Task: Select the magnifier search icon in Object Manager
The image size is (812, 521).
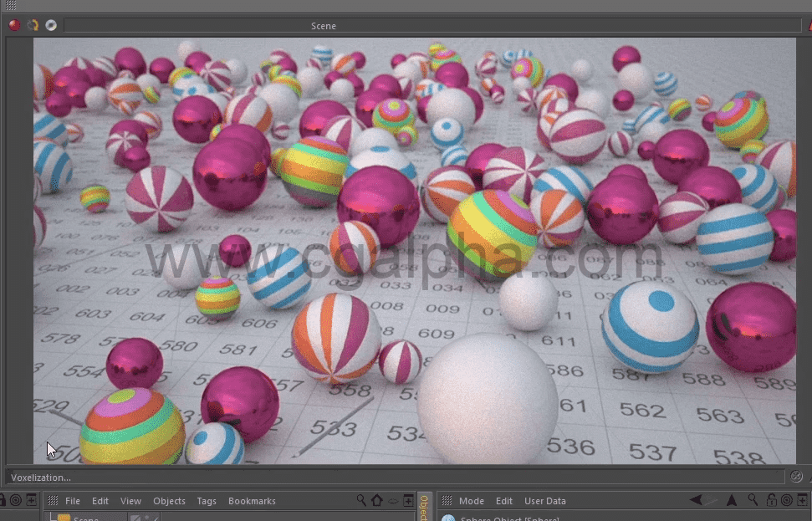Action: pyautogui.click(x=360, y=500)
